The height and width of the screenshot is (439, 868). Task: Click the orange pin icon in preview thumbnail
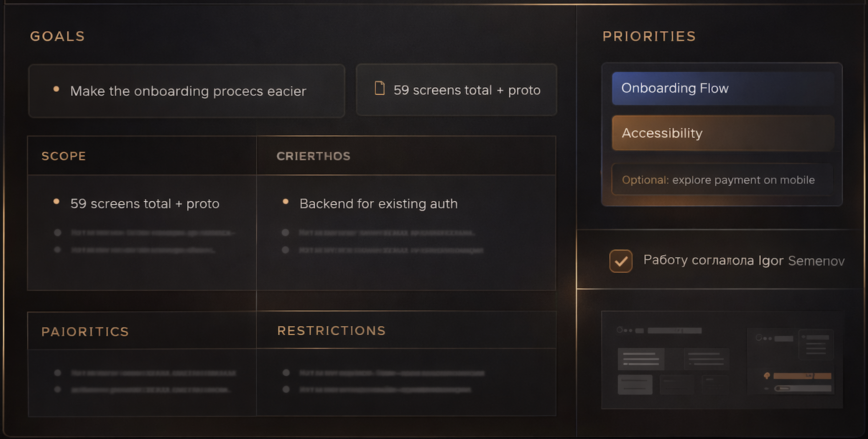767,376
